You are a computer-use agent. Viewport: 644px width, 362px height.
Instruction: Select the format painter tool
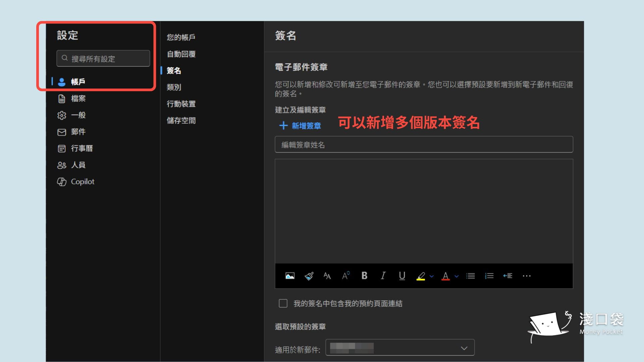309,276
